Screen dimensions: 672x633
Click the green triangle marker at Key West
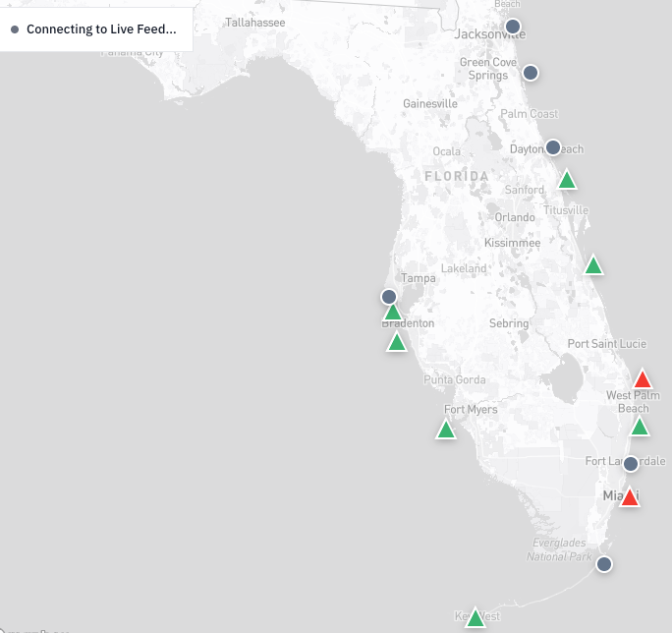coord(476,618)
